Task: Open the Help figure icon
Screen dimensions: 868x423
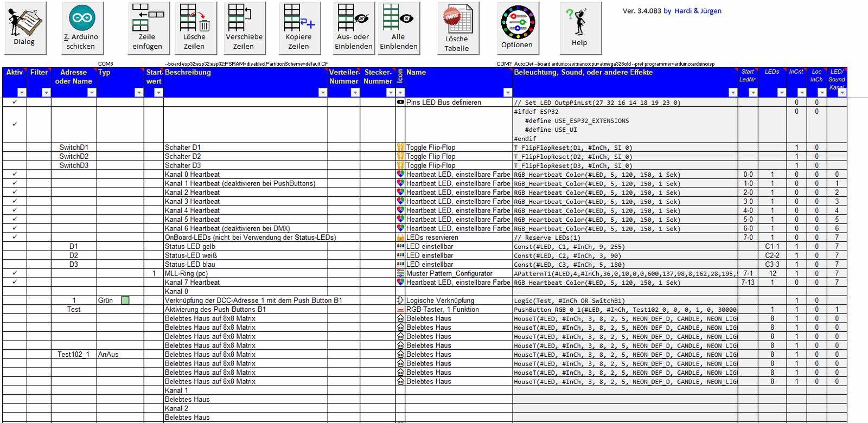Action: point(580,28)
